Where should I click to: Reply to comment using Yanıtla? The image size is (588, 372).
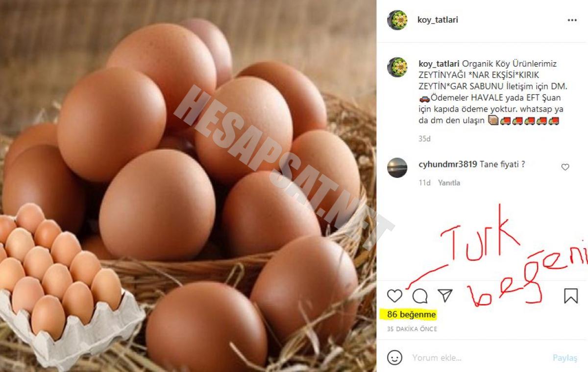[449, 183]
